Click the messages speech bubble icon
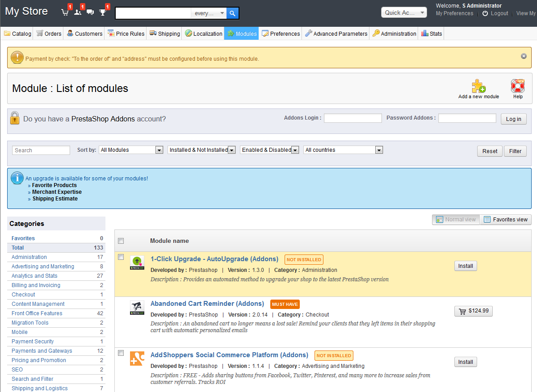Image resolution: width=537 pixels, height=392 pixels. 90,13
